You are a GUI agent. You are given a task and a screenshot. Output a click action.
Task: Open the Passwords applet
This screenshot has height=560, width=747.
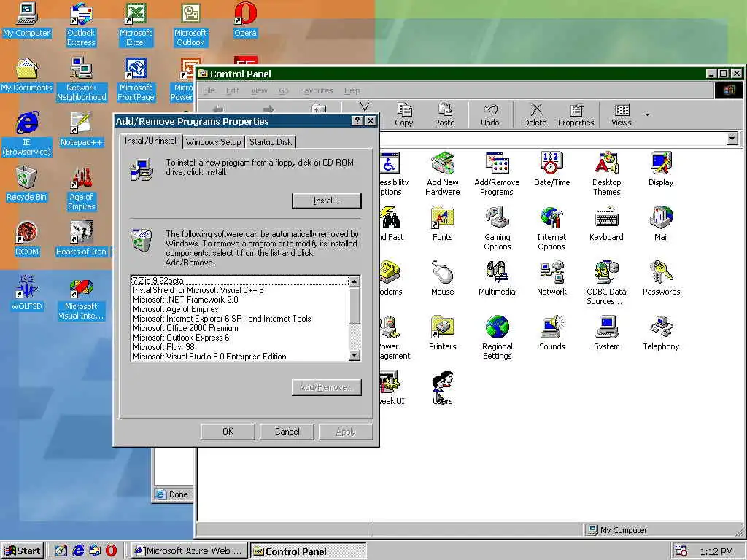(661, 278)
